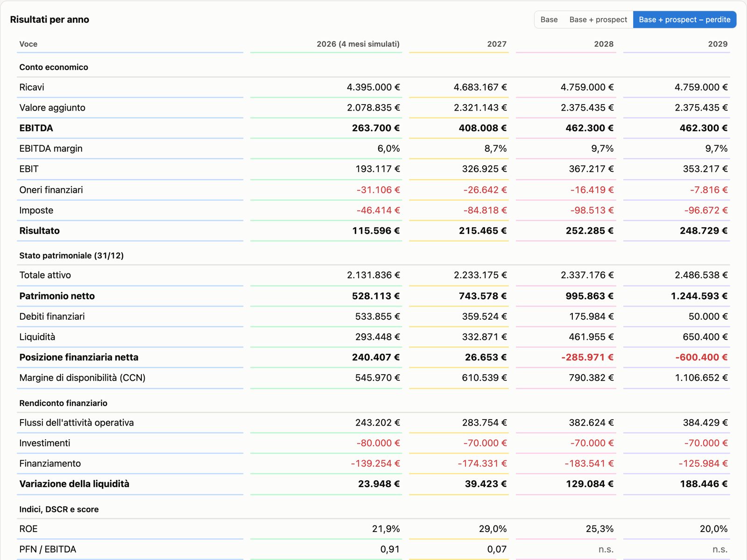Click Debiti finanziari value 50.000 €
747x560 pixels.
[708, 316]
